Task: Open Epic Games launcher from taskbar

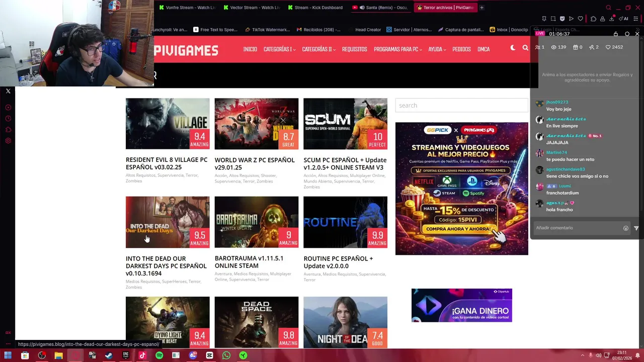Action: coord(126,355)
